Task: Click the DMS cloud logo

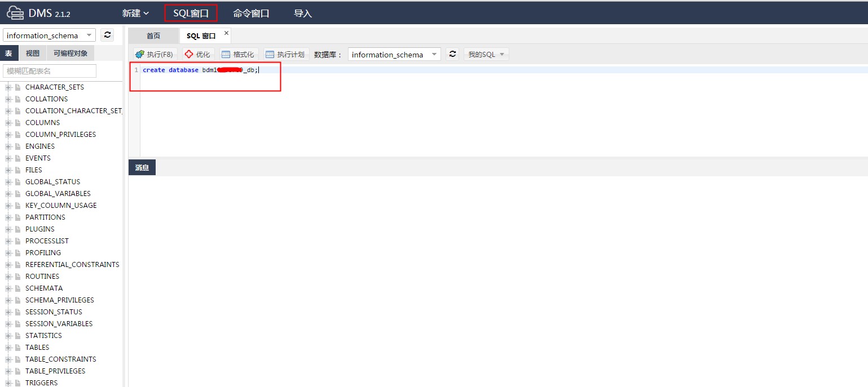Action: click(x=15, y=12)
